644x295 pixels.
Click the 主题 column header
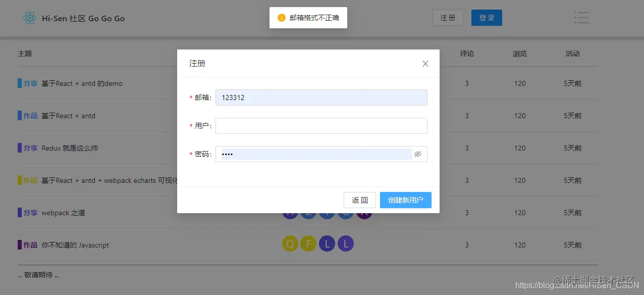pyautogui.click(x=25, y=53)
